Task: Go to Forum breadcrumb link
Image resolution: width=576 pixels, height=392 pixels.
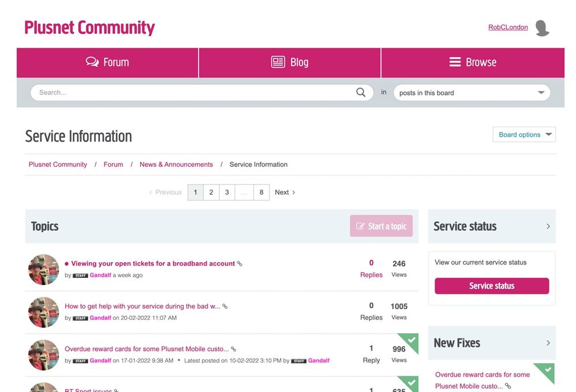Action: click(x=113, y=164)
